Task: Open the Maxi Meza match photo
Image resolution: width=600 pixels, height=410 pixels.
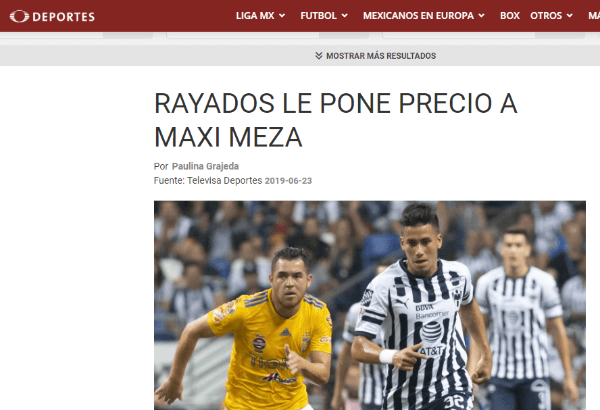Action: (x=370, y=305)
